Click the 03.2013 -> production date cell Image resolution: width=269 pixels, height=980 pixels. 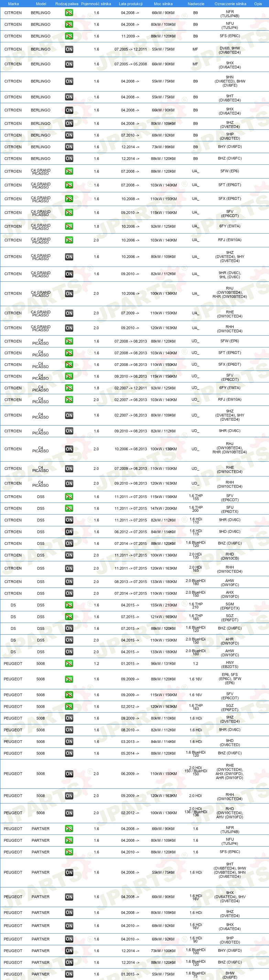(130, 742)
